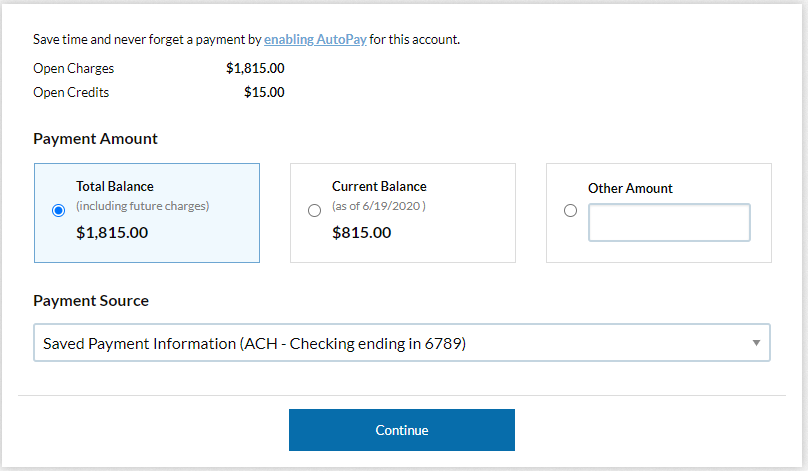Click the Current Balance option title
The width and height of the screenshot is (808, 471).
tap(379, 186)
